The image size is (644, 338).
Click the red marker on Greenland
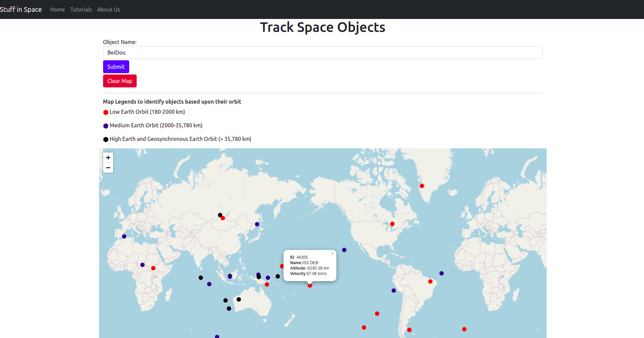pyautogui.click(x=422, y=186)
